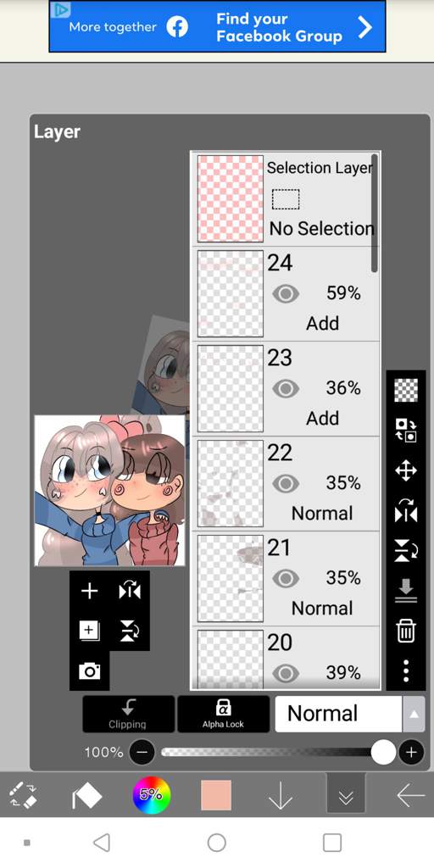Tap the peach current color swatch
434x868 pixels.
(x=216, y=795)
